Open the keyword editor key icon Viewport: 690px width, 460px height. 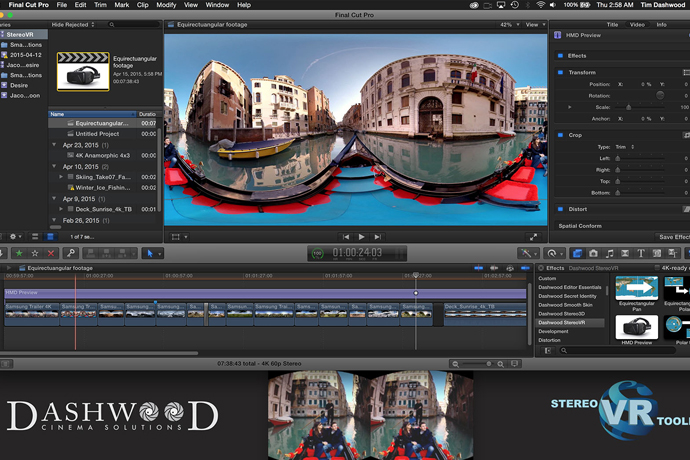click(x=70, y=253)
